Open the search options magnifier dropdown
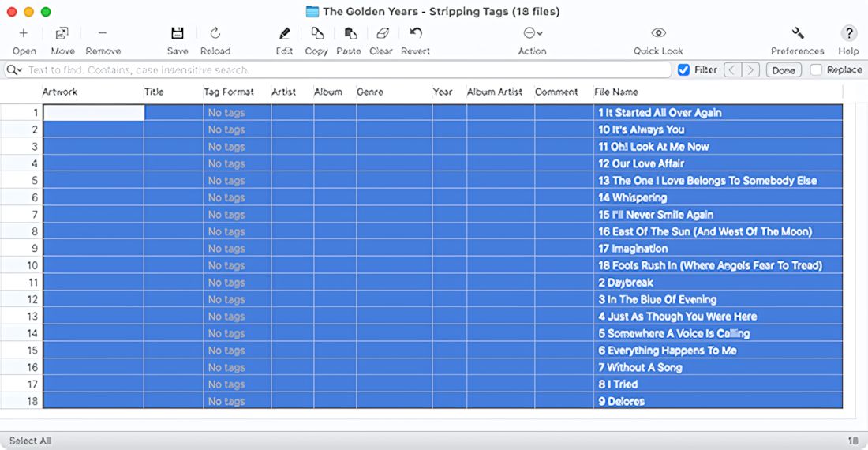Image resolution: width=868 pixels, height=450 pixels. [x=14, y=70]
